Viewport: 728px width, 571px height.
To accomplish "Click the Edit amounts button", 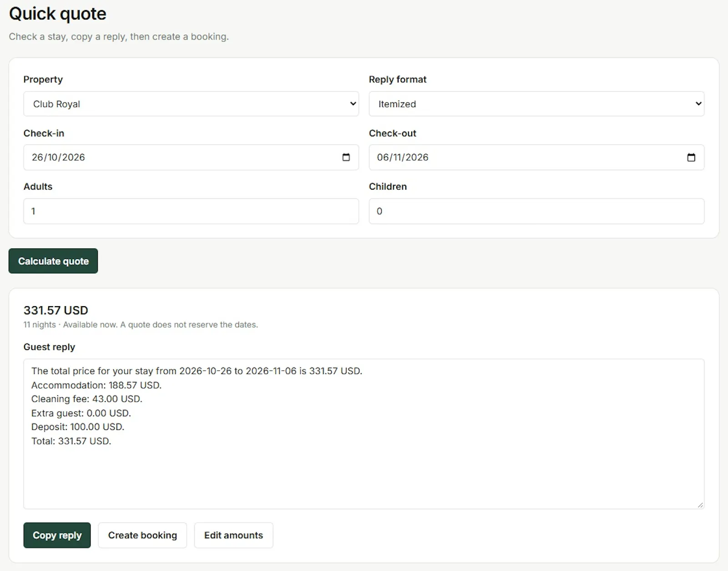I will click(x=233, y=535).
